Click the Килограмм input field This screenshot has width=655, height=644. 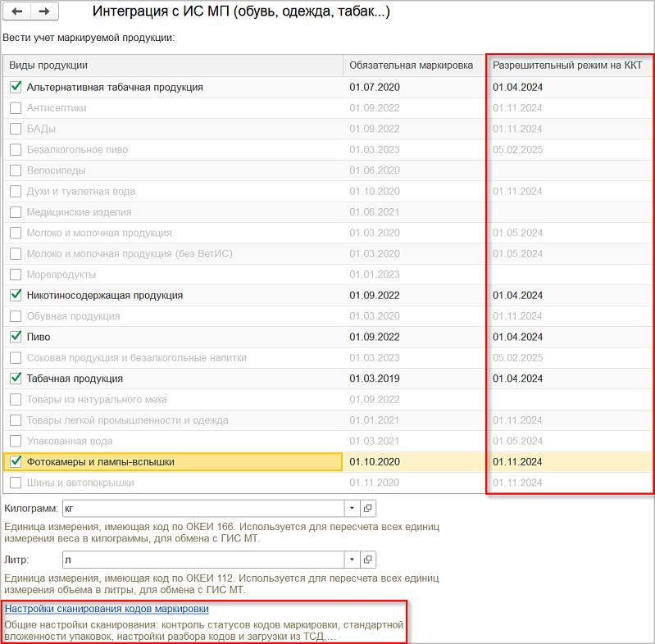coord(203,508)
